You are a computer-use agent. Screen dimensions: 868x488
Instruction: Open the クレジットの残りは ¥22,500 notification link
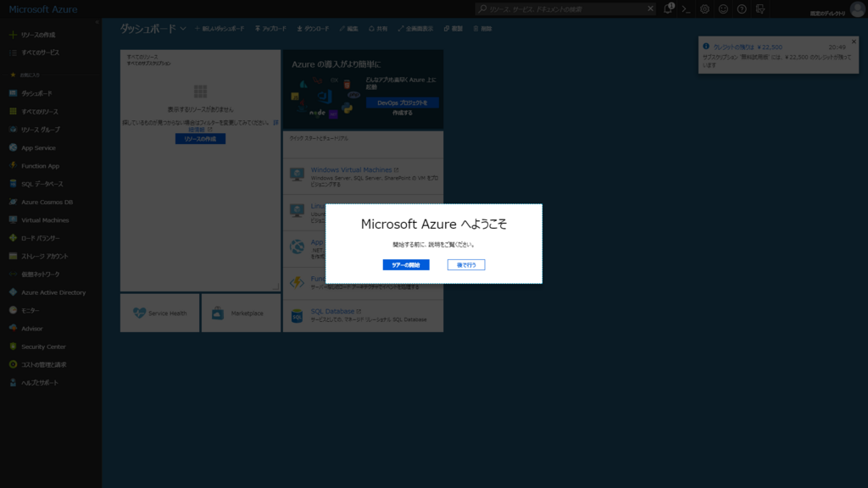point(748,47)
